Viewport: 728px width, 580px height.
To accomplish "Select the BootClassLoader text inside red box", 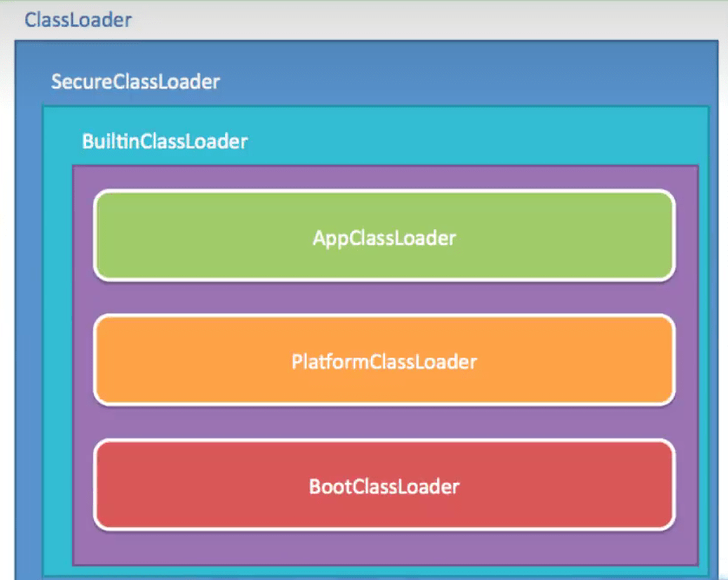I will (x=384, y=486).
